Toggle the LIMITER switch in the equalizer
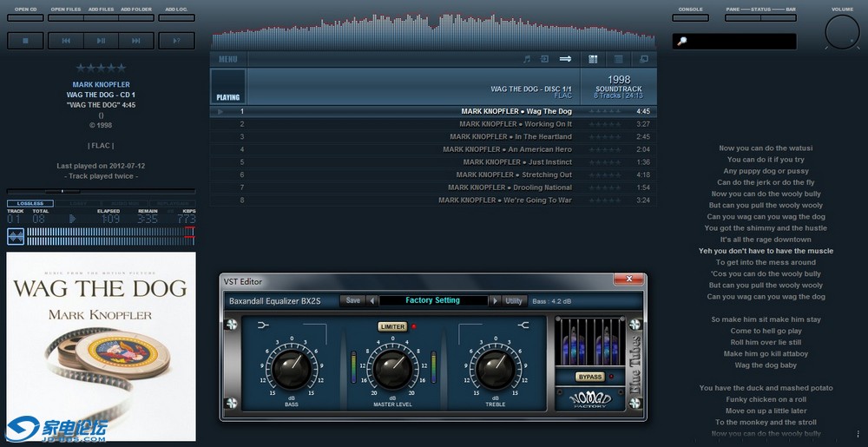 coord(392,327)
